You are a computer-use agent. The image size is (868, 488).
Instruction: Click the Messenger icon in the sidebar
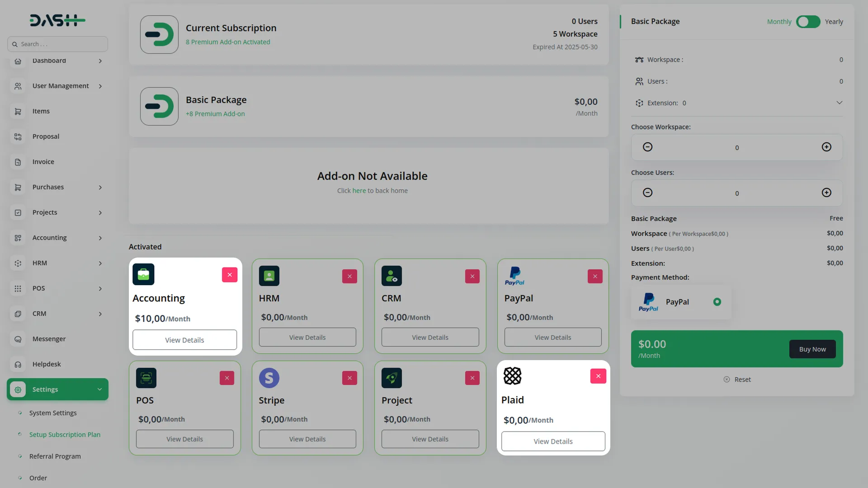click(x=18, y=339)
